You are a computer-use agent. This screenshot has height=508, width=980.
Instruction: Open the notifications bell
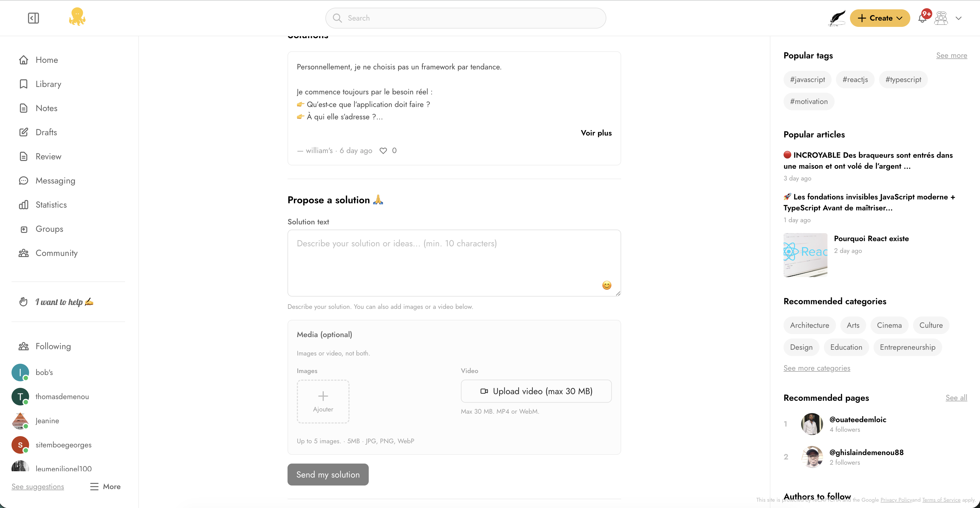[x=923, y=18]
